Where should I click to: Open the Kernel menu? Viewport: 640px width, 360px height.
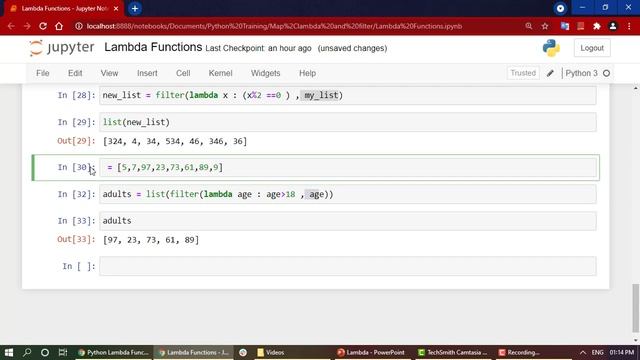pyautogui.click(x=220, y=73)
